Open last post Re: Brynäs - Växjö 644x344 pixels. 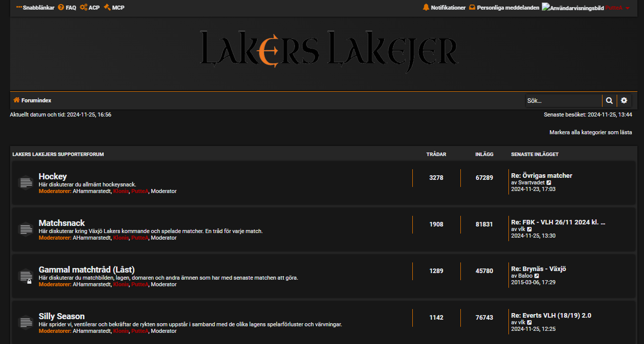(538, 269)
